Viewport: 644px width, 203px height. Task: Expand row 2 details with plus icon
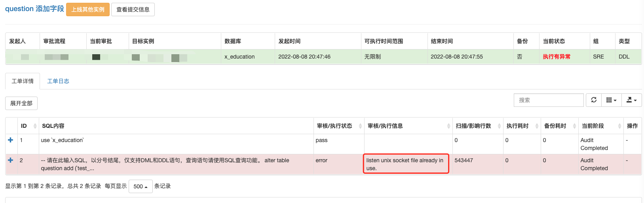11,160
